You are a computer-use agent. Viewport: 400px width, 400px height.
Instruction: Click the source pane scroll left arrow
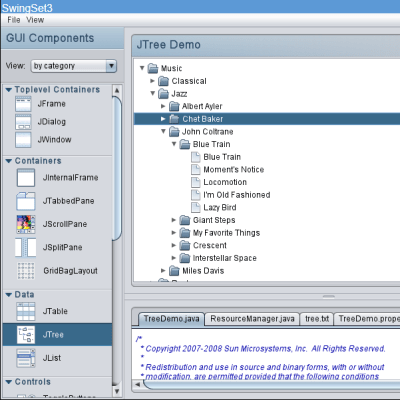click(x=137, y=384)
